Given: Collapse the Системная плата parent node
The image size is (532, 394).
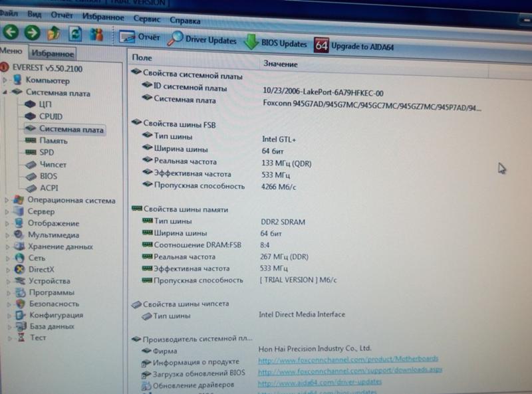Looking at the screenshot, I should pyautogui.click(x=5, y=92).
